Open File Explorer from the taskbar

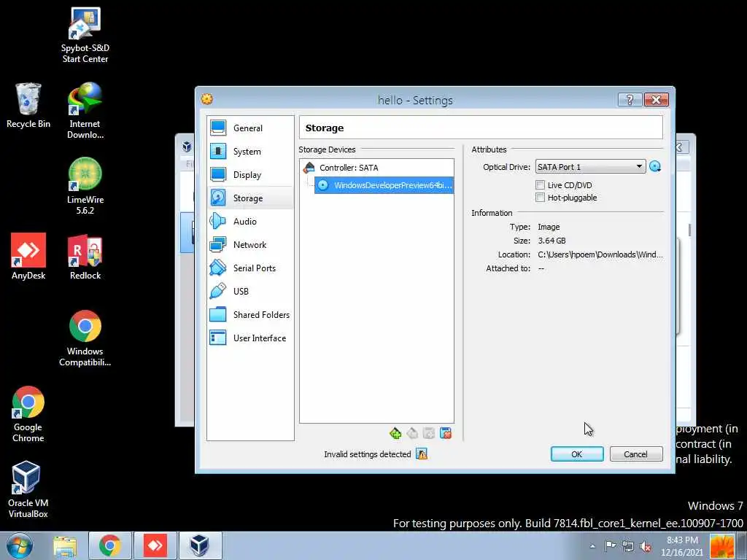click(x=65, y=545)
